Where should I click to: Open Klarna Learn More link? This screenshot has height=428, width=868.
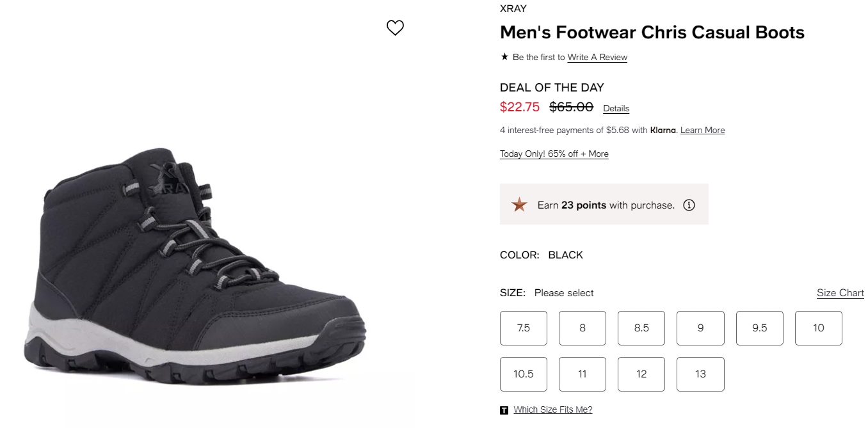(x=702, y=131)
